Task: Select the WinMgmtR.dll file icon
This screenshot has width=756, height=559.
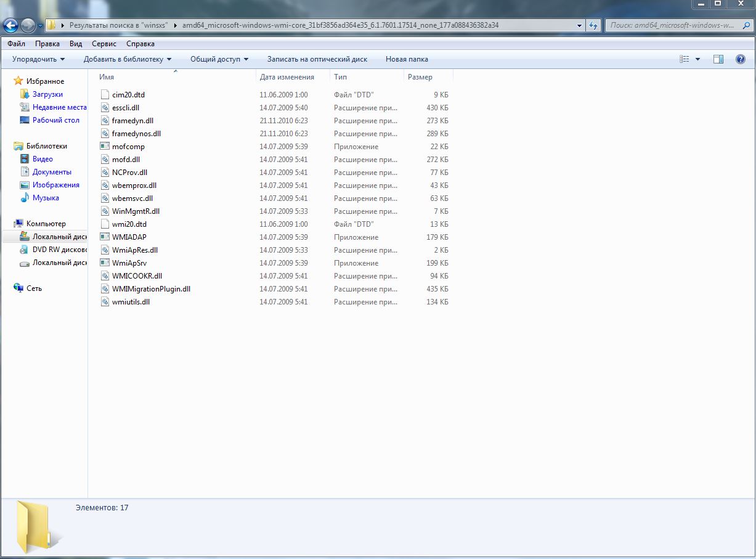Action: [x=105, y=211]
